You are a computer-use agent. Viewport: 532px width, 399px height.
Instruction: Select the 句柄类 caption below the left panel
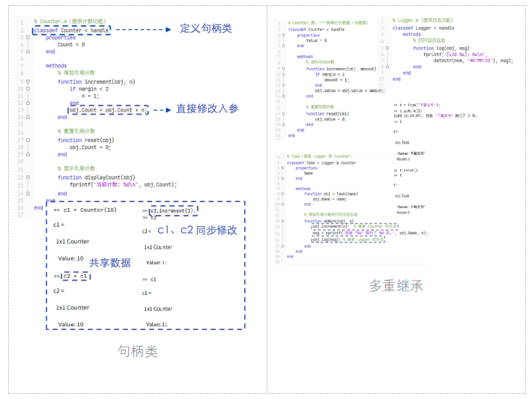point(137,351)
